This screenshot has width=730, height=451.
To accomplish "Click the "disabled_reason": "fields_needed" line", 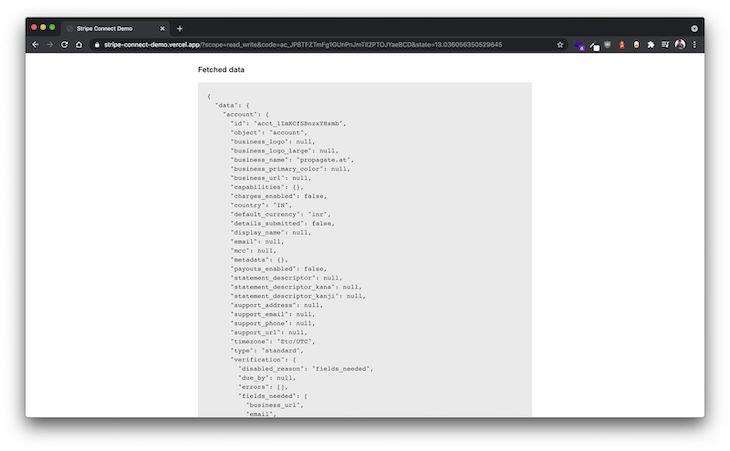I will (305, 369).
